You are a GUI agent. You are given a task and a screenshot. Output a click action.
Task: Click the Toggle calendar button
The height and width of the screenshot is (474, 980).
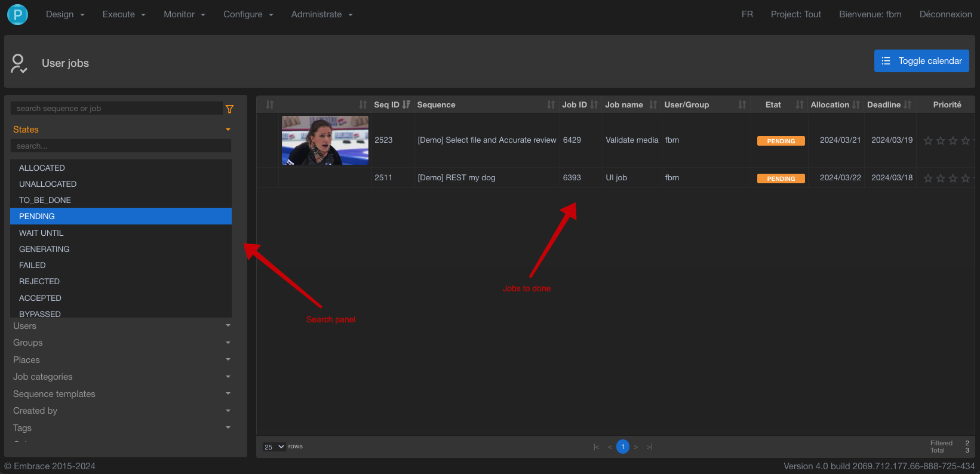921,61
